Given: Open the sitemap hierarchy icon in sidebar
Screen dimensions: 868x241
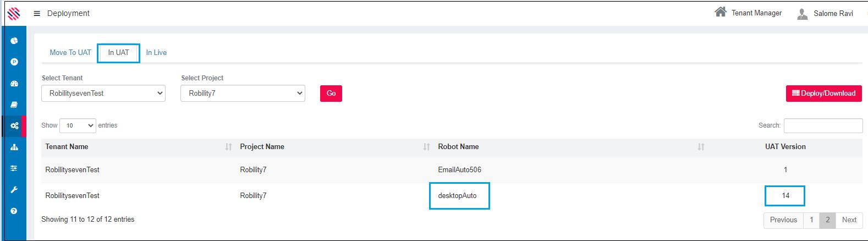Looking at the screenshot, I should (14, 147).
